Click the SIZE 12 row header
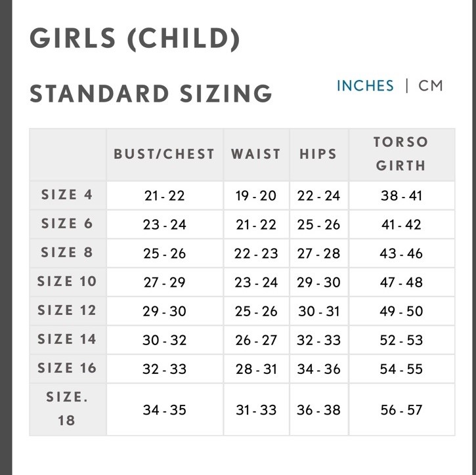The width and height of the screenshot is (476, 475). point(68,310)
